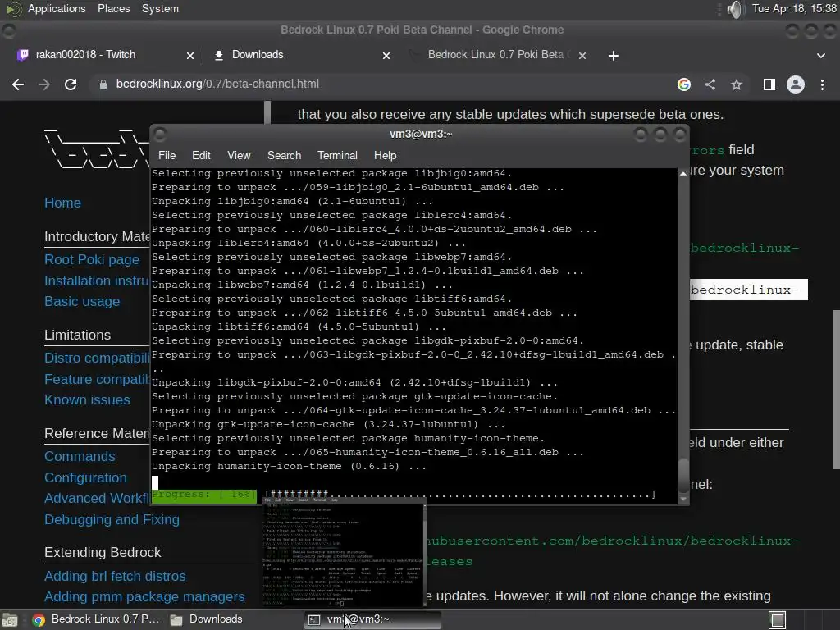Close the Downloads tab
840x630 pixels.
(x=386, y=56)
